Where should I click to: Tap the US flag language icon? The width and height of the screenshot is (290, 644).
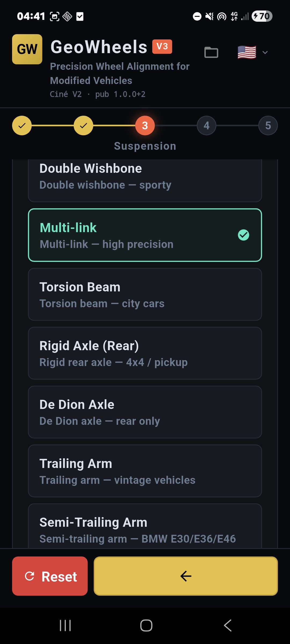click(x=247, y=52)
